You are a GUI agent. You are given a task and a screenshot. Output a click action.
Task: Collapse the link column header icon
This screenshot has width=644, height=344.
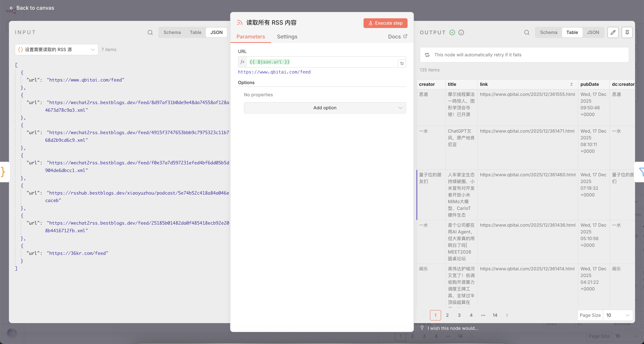click(571, 84)
